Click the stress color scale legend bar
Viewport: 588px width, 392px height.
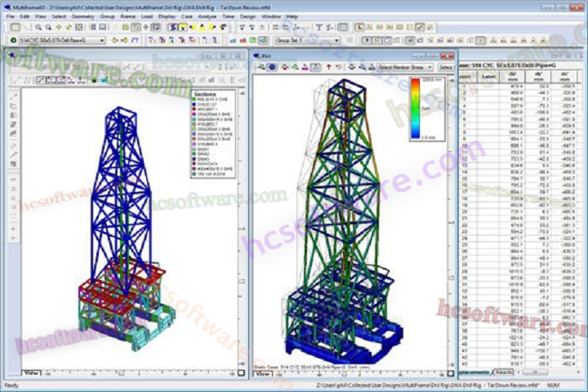coord(416,106)
